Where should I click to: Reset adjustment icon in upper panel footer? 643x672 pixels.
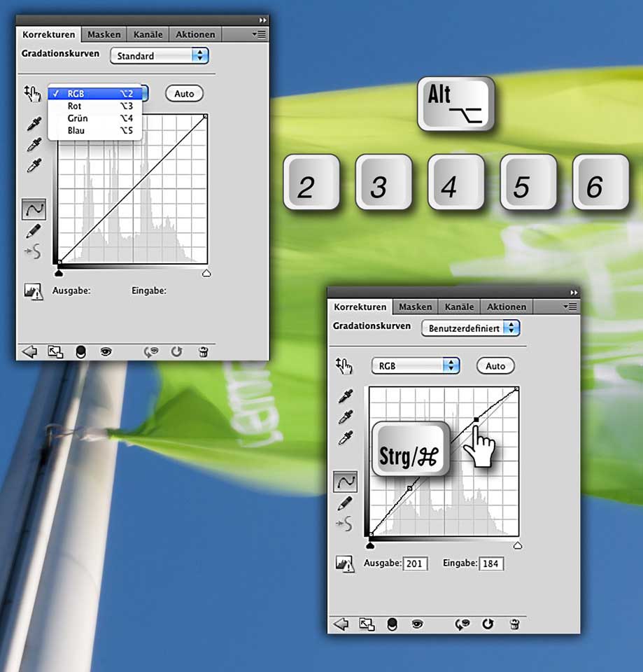point(176,352)
